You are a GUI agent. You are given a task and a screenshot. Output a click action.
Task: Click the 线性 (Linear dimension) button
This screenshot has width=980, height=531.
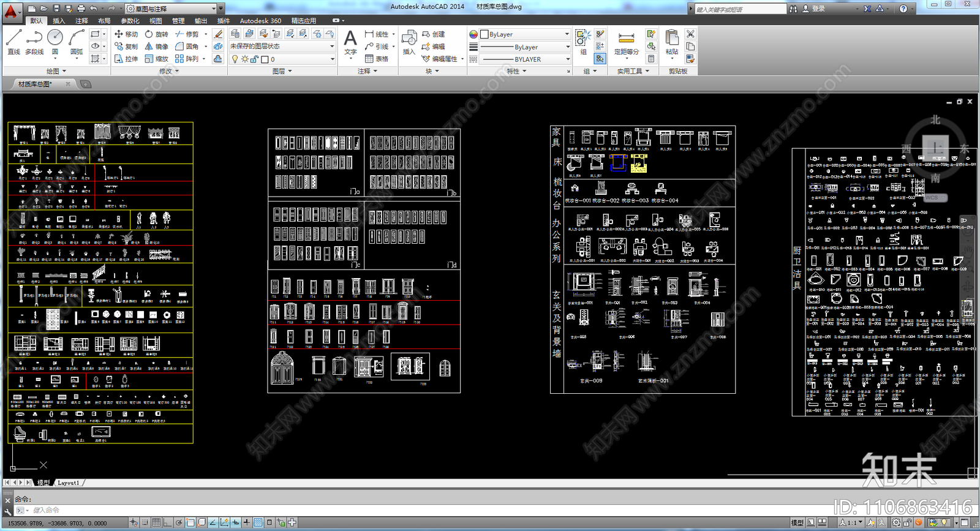(377, 34)
